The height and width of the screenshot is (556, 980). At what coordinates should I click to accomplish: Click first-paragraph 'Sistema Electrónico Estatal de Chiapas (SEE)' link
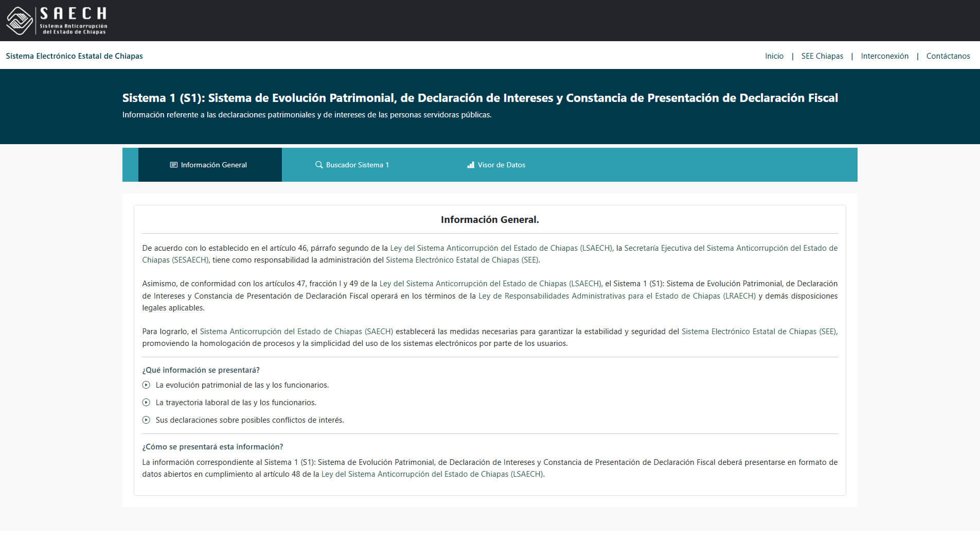[462, 260]
